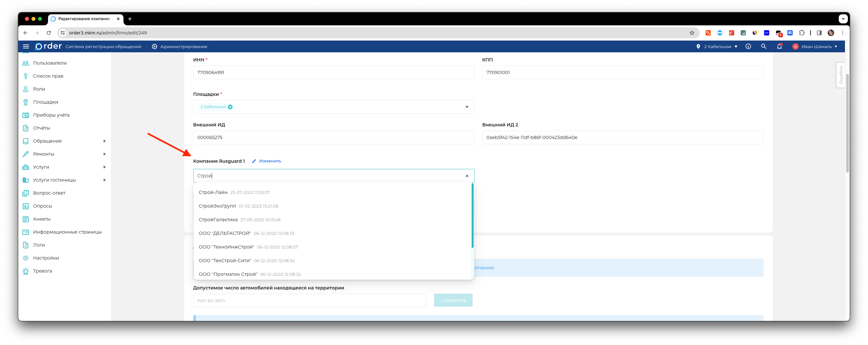Choose ООО "ДЕЛЬТАСТРОЙ" option in list
868x345 pixels.
[225, 233]
